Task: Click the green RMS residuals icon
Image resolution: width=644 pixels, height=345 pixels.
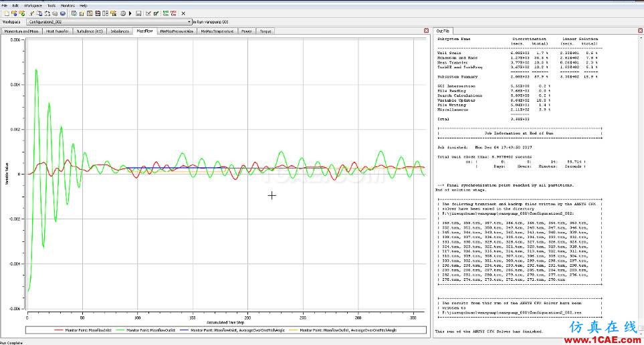Action: [166, 13]
